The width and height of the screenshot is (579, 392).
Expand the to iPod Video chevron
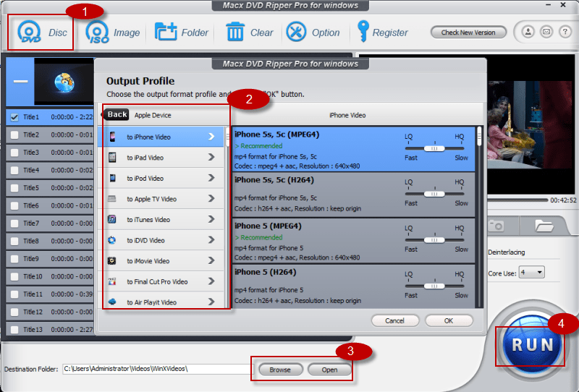(211, 178)
